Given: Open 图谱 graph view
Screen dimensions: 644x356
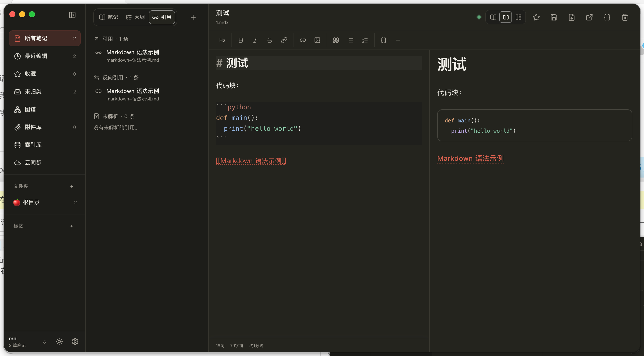Looking at the screenshot, I should pyautogui.click(x=45, y=109).
